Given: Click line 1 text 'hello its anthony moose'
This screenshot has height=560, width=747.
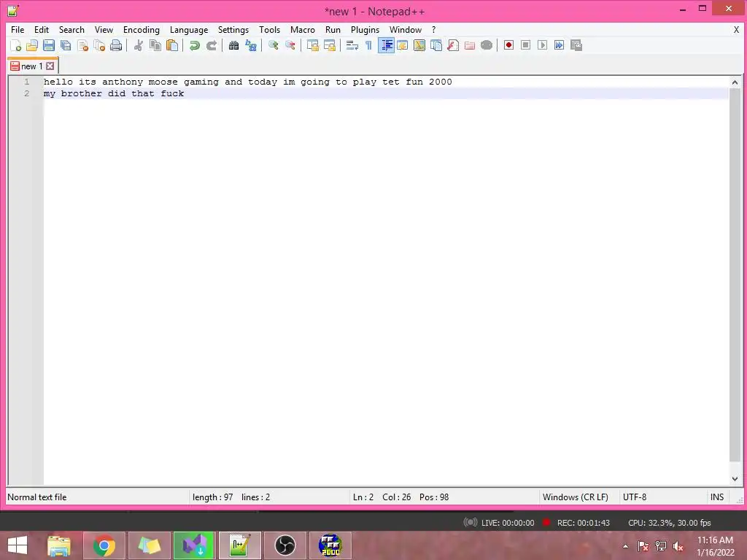Looking at the screenshot, I should 111,82.
